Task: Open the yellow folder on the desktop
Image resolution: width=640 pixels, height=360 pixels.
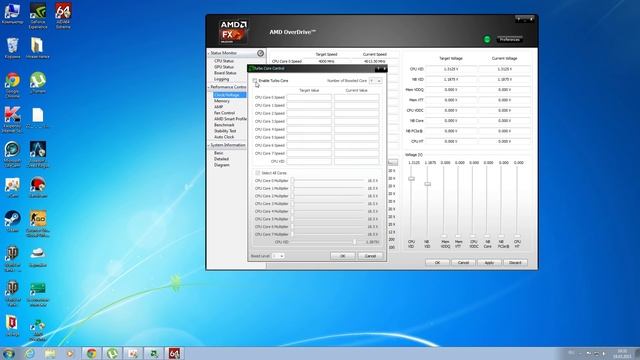Action: pyautogui.click(x=38, y=48)
